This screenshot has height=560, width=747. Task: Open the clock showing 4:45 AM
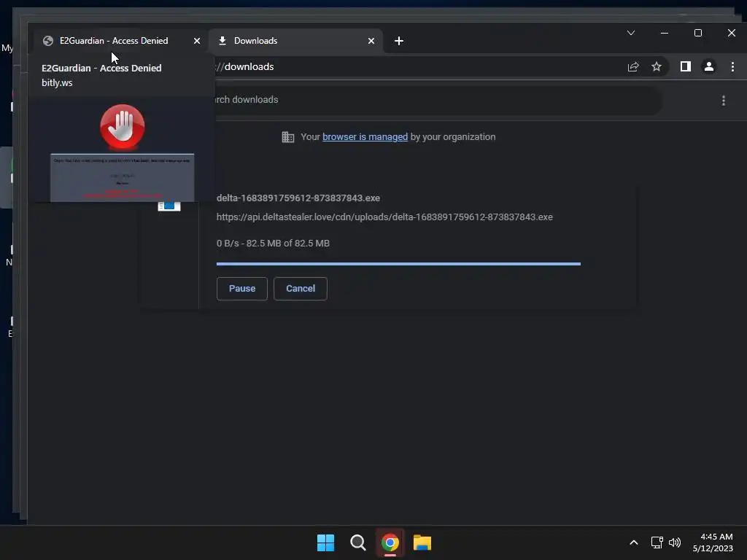coord(713,542)
